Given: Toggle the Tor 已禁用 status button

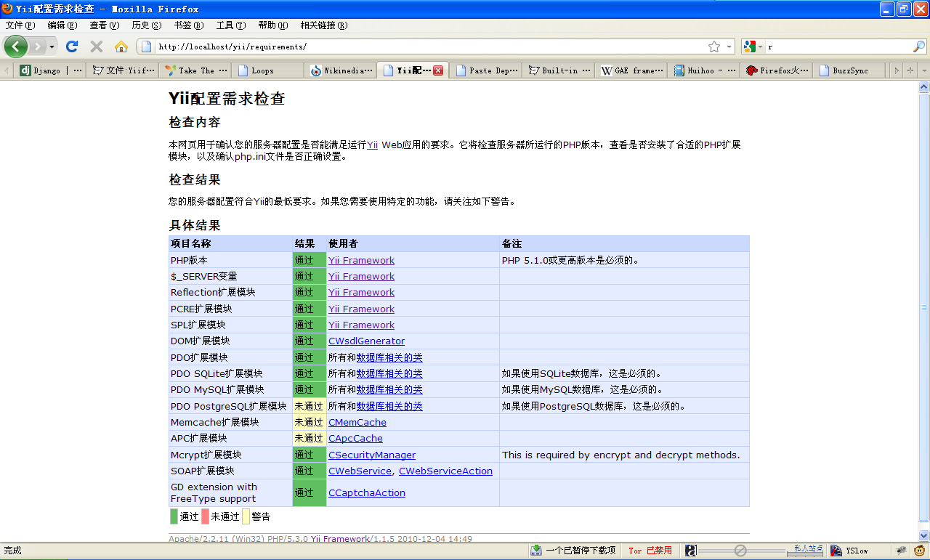Looking at the screenshot, I should [x=650, y=551].
